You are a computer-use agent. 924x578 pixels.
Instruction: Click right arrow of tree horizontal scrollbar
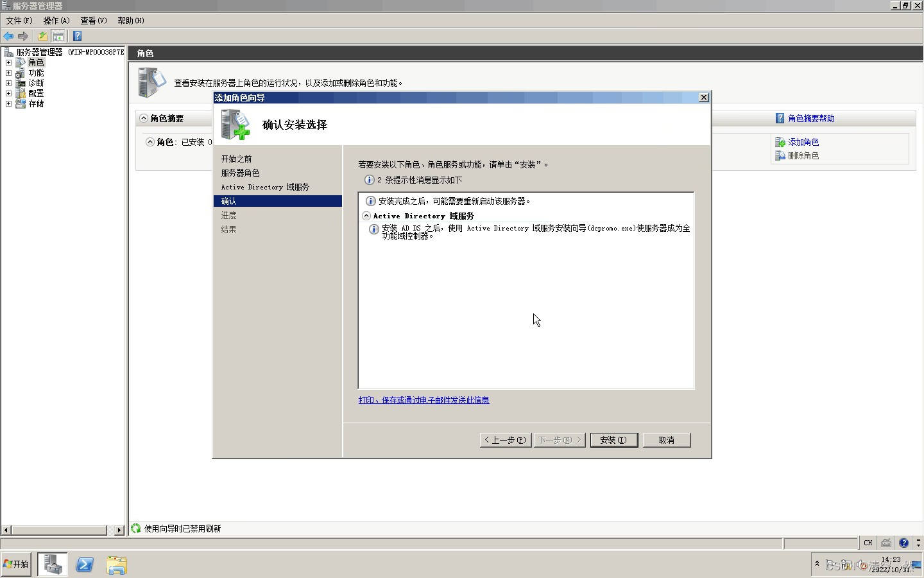(119, 530)
